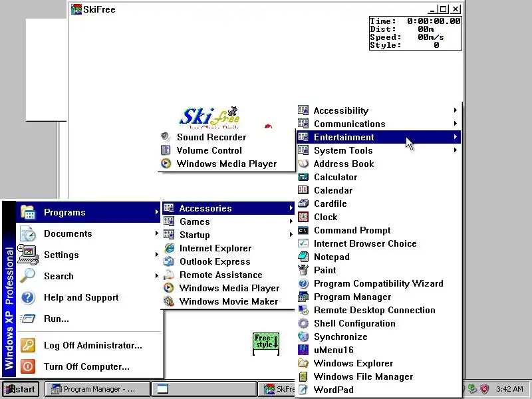The height and width of the screenshot is (399, 532).
Task: Click the Internet Explorer icon in Programs menu
Action: click(x=169, y=248)
